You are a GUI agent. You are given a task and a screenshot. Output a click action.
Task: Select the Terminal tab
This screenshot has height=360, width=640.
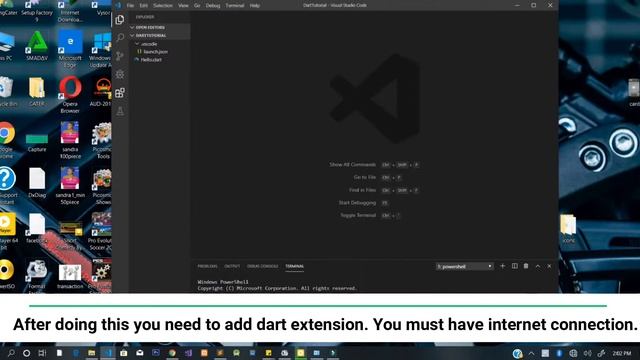click(294, 266)
